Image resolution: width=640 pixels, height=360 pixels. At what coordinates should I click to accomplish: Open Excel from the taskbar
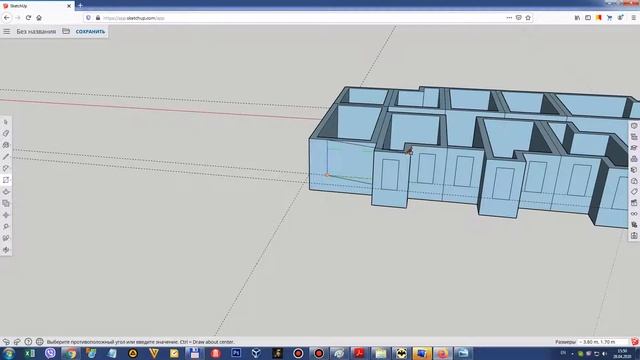click(x=29, y=353)
